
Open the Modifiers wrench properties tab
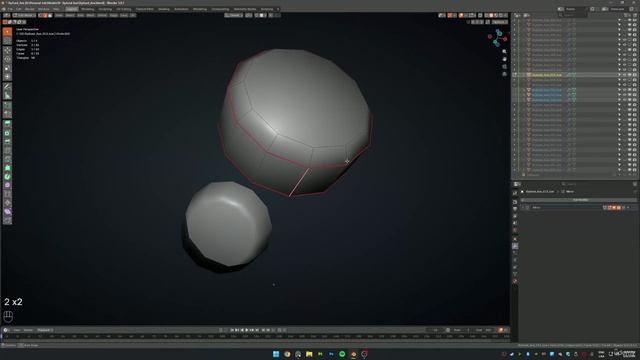515,246
